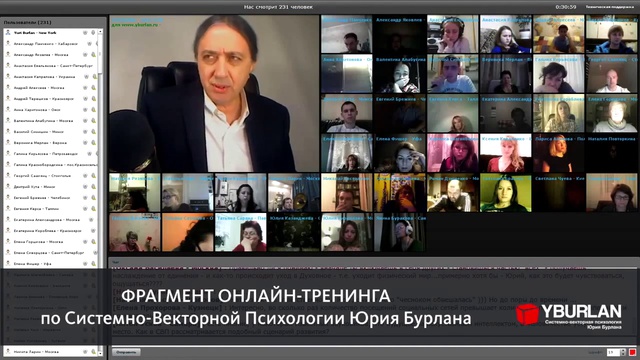Open Лариса Акимова's video thumbnail

coord(559,153)
